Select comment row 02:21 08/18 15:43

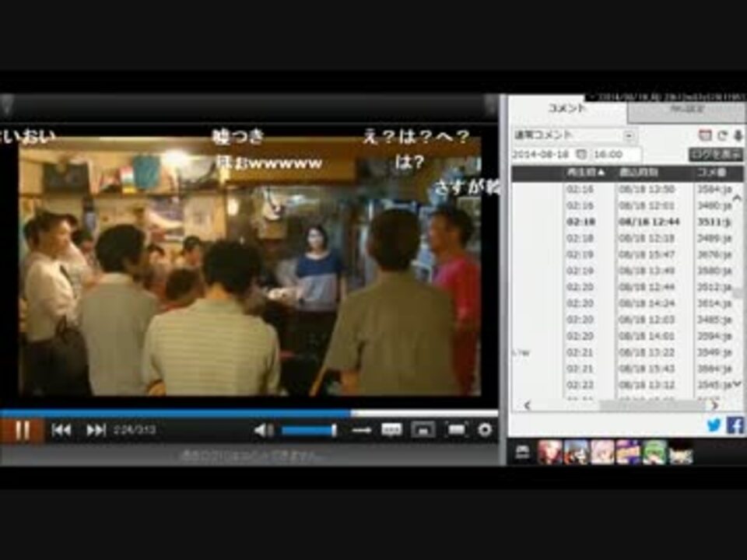click(x=622, y=369)
